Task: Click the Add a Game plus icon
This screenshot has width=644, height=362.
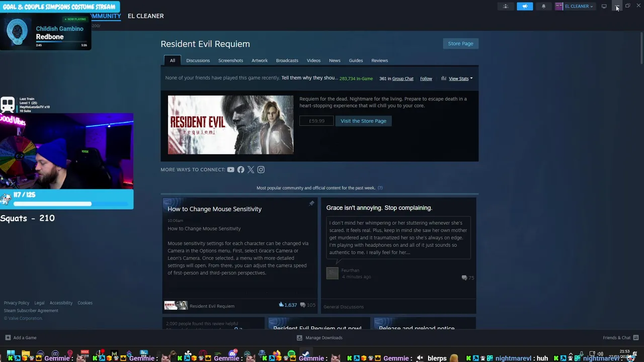Action: (x=8, y=337)
